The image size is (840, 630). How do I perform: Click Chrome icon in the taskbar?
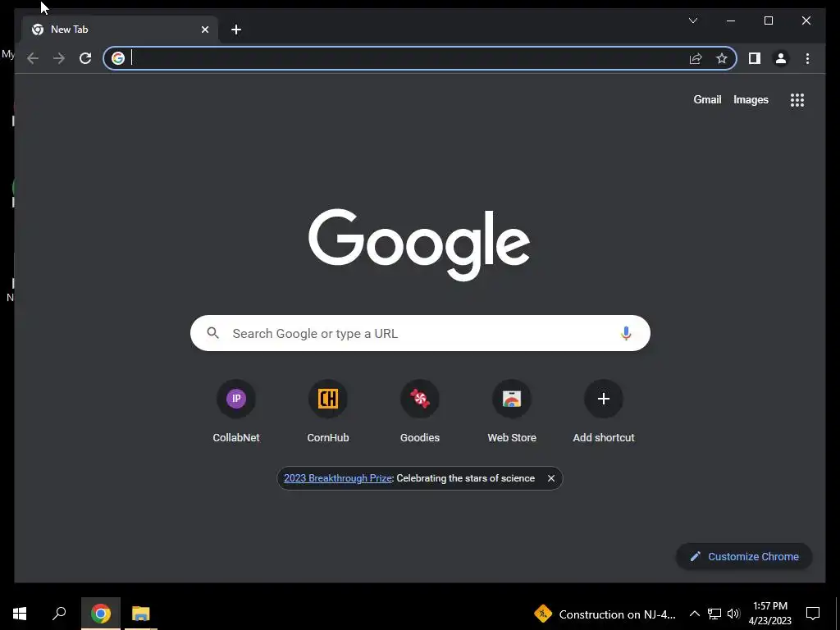pyautogui.click(x=100, y=614)
